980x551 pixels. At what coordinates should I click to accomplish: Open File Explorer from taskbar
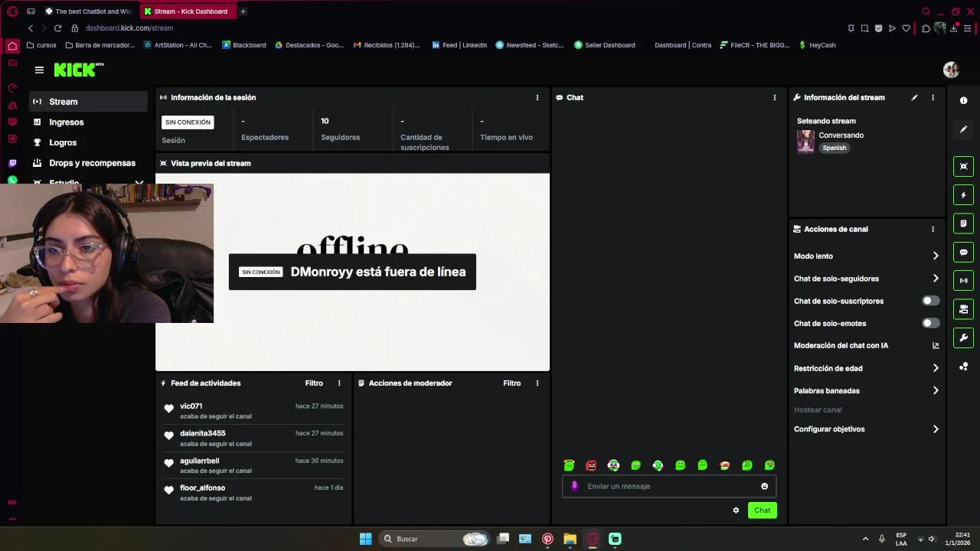pyautogui.click(x=570, y=539)
